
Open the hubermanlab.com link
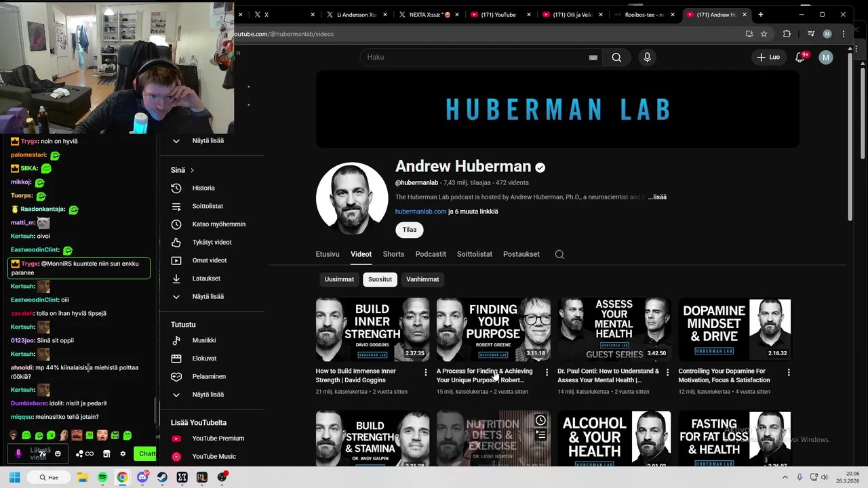[x=420, y=211]
